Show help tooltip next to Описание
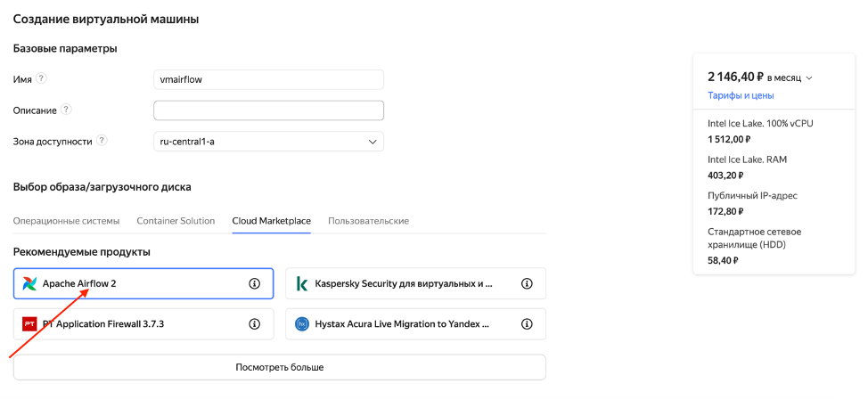This screenshot has height=400, width=868. coord(66,109)
